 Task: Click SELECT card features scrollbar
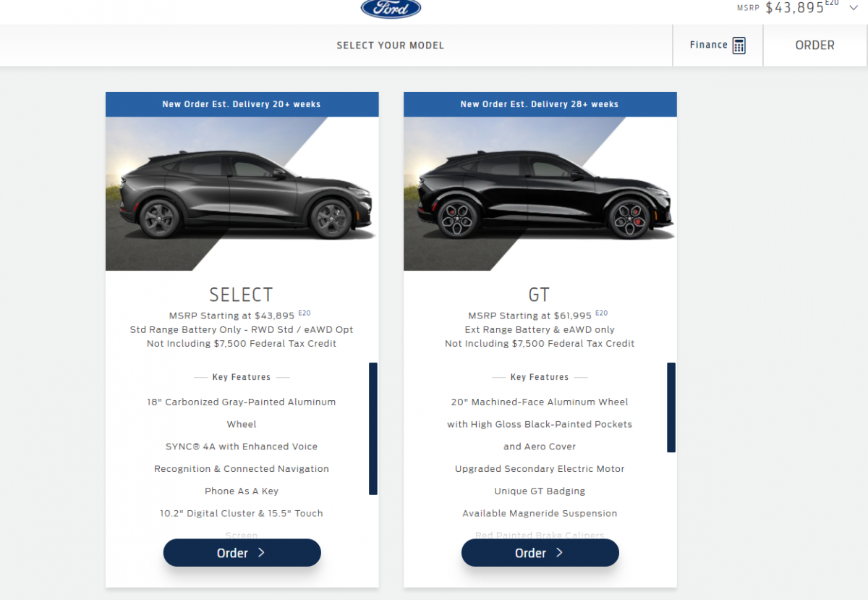373,428
